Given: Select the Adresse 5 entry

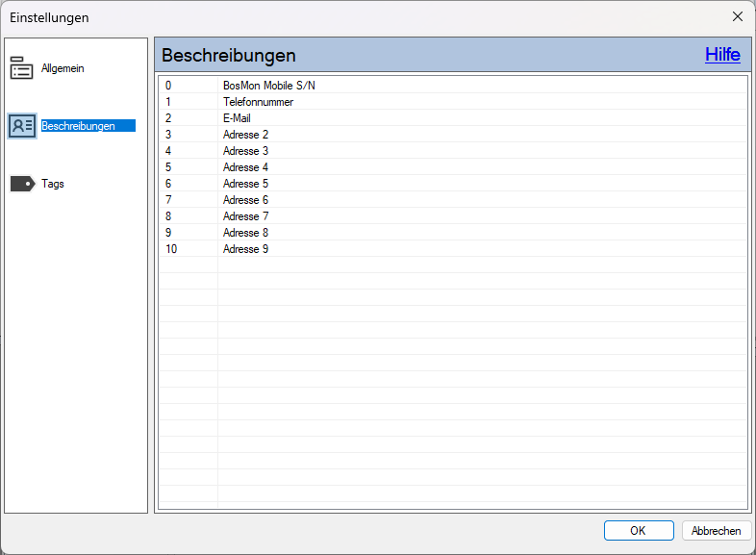Looking at the screenshot, I should (x=453, y=184).
